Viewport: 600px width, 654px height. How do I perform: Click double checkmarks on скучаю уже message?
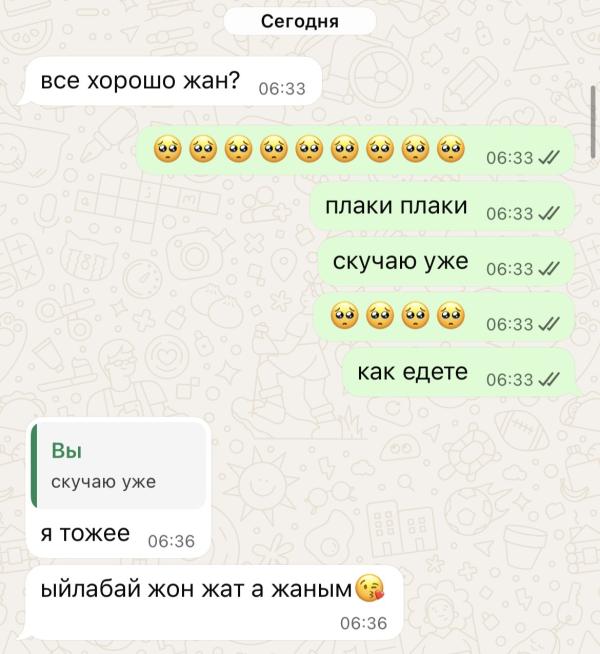(548, 269)
